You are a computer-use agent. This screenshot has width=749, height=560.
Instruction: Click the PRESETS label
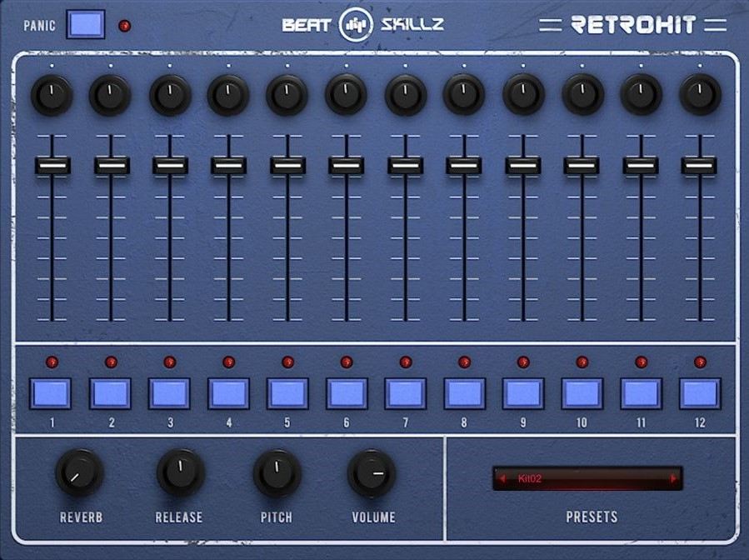592,517
